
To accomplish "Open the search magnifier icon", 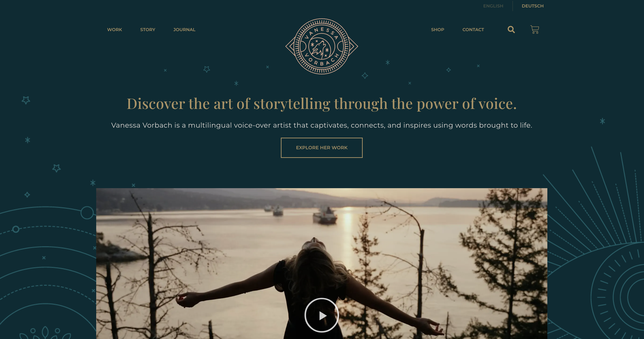I will point(511,30).
